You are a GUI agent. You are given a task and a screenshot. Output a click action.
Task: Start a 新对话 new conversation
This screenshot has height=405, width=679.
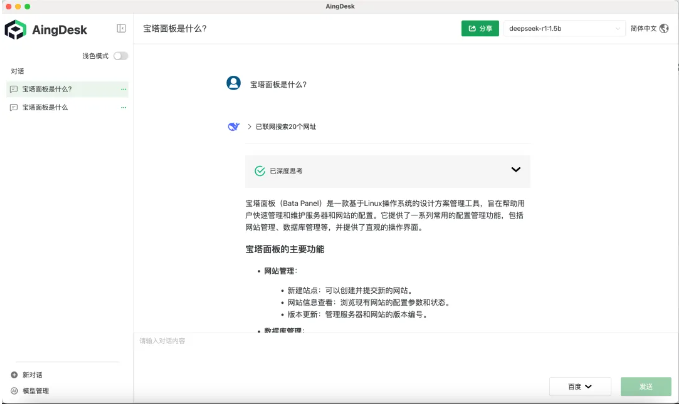27,375
